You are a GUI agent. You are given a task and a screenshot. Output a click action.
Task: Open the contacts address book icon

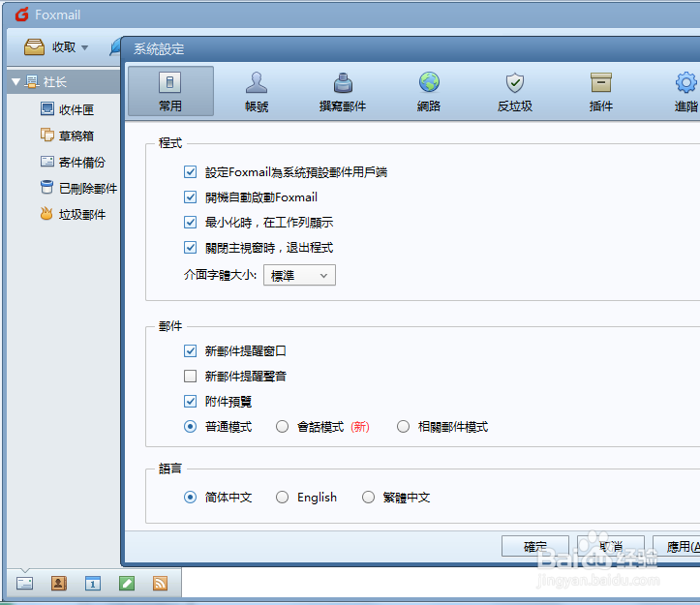tap(59, 583)
